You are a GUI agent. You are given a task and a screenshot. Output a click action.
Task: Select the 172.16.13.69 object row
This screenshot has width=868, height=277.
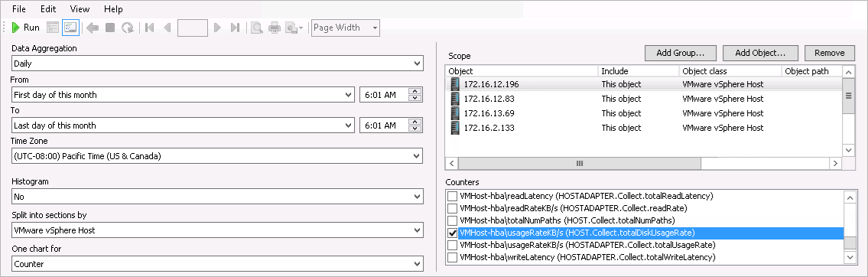click(x=643, y=113)
